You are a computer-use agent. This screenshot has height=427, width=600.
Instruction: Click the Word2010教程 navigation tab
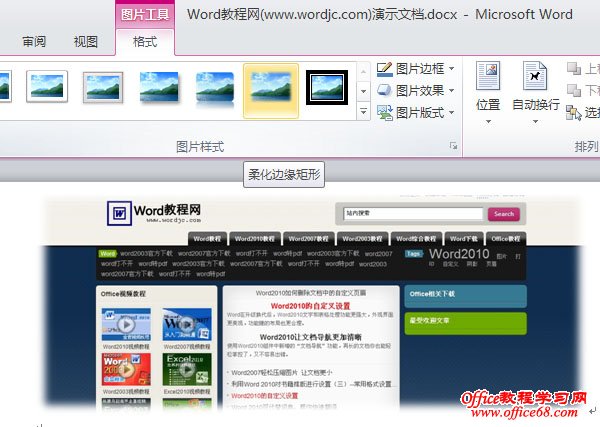pos(255,238)
